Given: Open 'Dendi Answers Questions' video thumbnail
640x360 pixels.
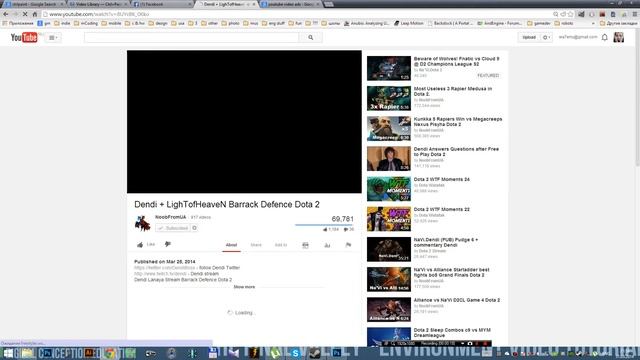Looking at the screenshot, I should click(389, 159).
